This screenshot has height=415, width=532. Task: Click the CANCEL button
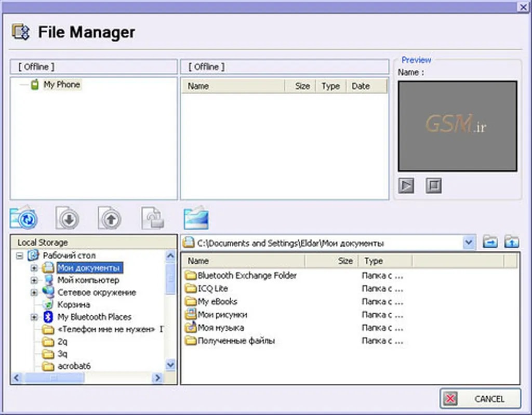pyautogui.click(x=480, y=399)
